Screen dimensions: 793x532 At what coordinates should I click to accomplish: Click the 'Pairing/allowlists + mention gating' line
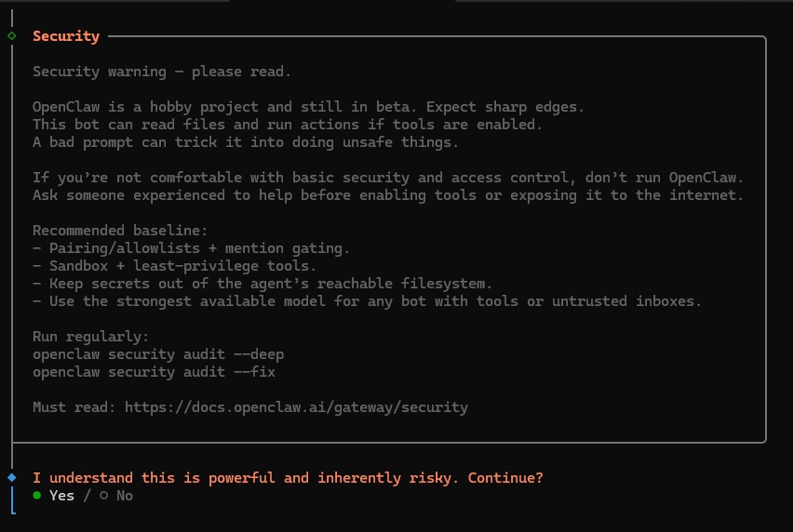(x=191, y=248)
